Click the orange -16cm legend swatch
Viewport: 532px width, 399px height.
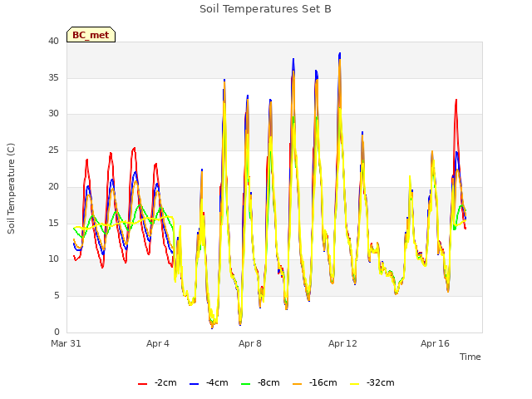[x=298, y=384]
